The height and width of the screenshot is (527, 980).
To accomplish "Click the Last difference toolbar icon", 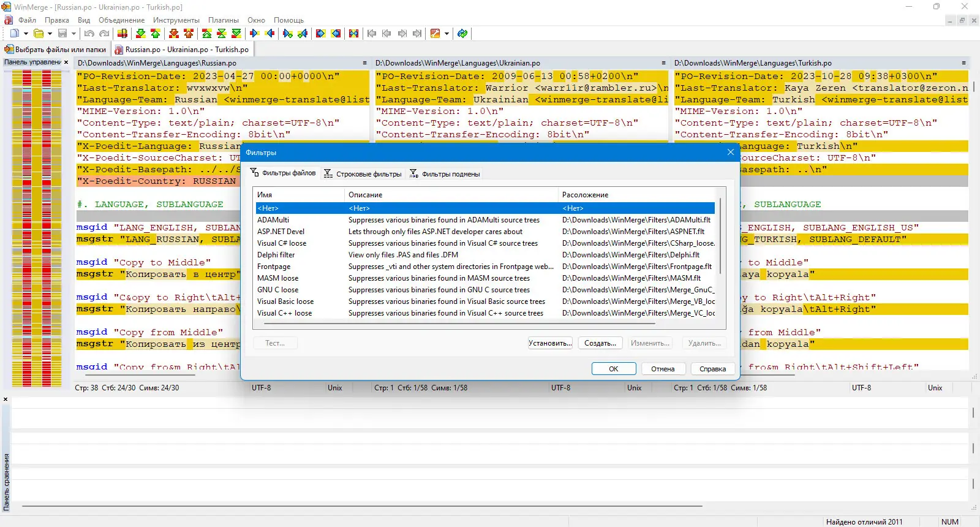I will pyautogui.click(x=236, y=34).
